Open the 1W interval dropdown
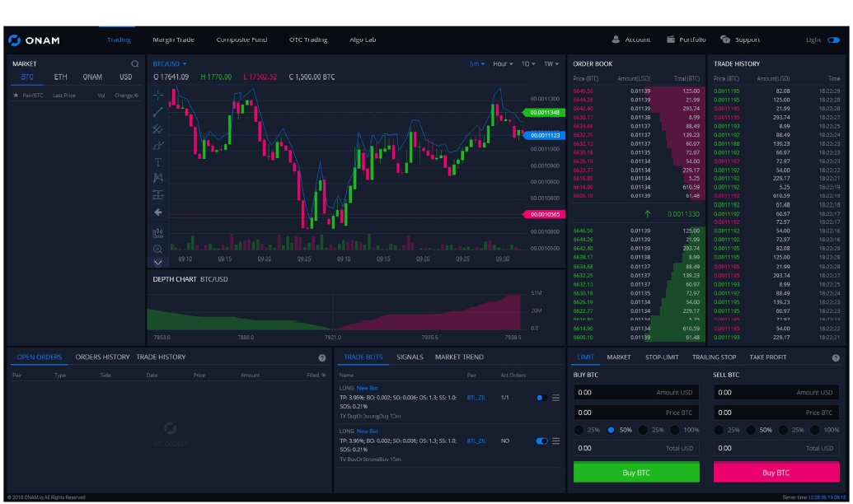The image size is (853, 504). pyautogui.click(x=551, y=63)
